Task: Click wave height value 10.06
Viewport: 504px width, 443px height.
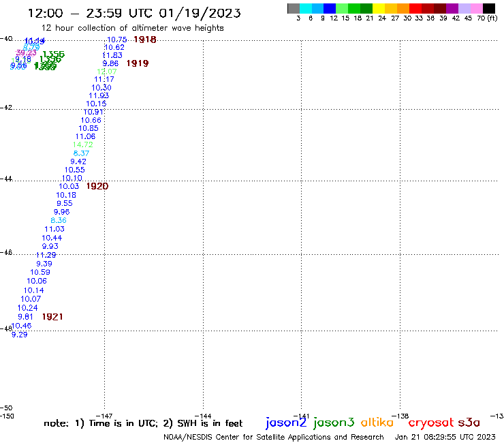Action: point(37,281)
